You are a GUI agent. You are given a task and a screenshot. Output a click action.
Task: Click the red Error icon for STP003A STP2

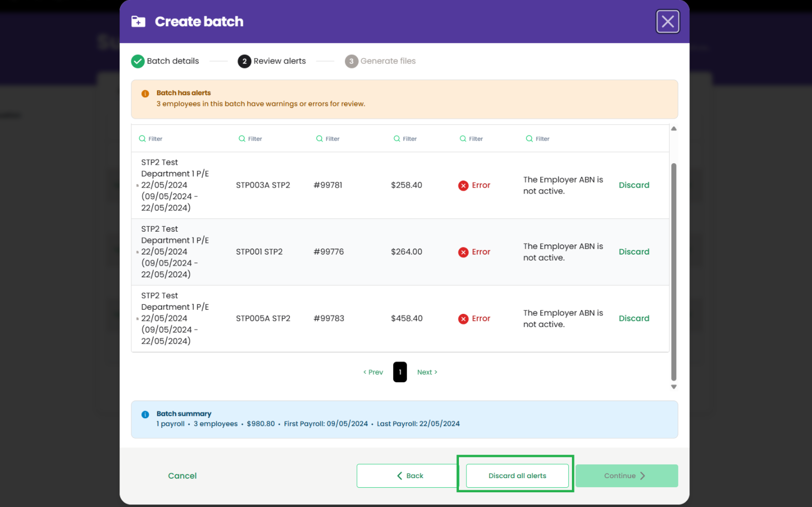pos(463,186)
